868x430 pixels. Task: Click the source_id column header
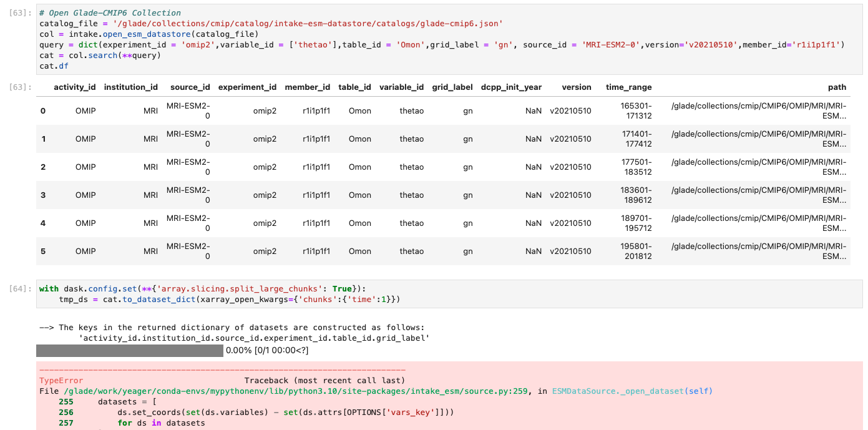190,87
